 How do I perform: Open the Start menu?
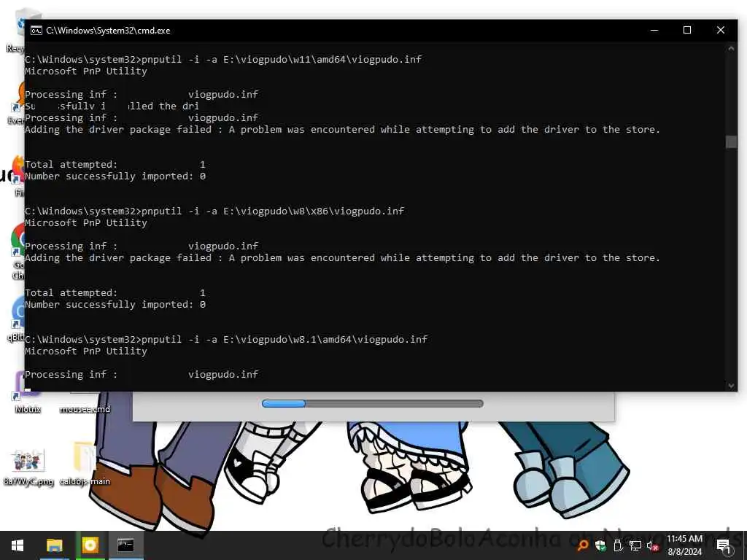coord(18,545)
